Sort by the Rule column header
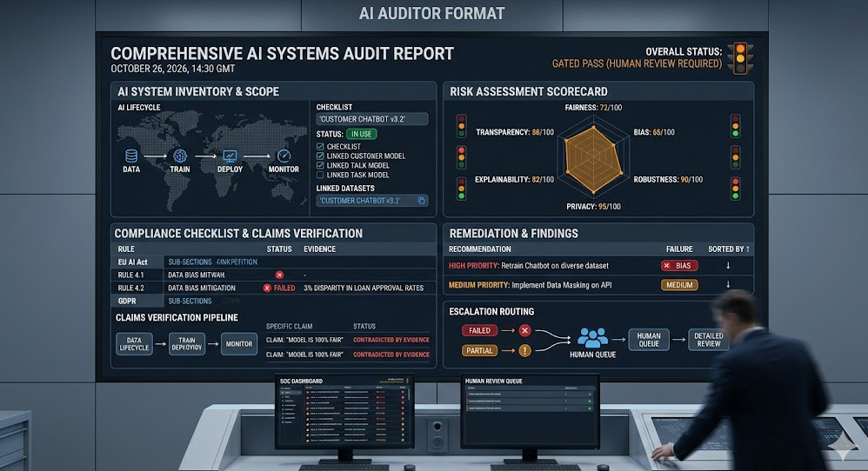Screen dimensions: 868x471 tap(125, 249)
